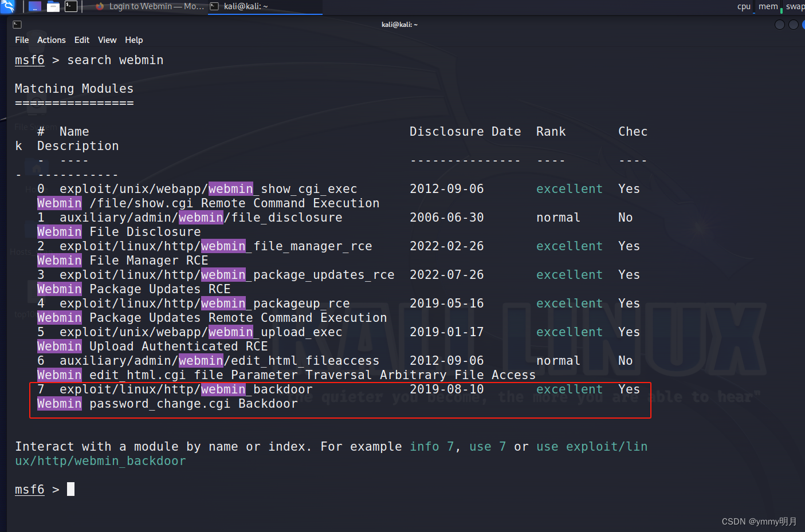
Task: Minimize terminal with first round button
Action: click(x=780, y=25)
